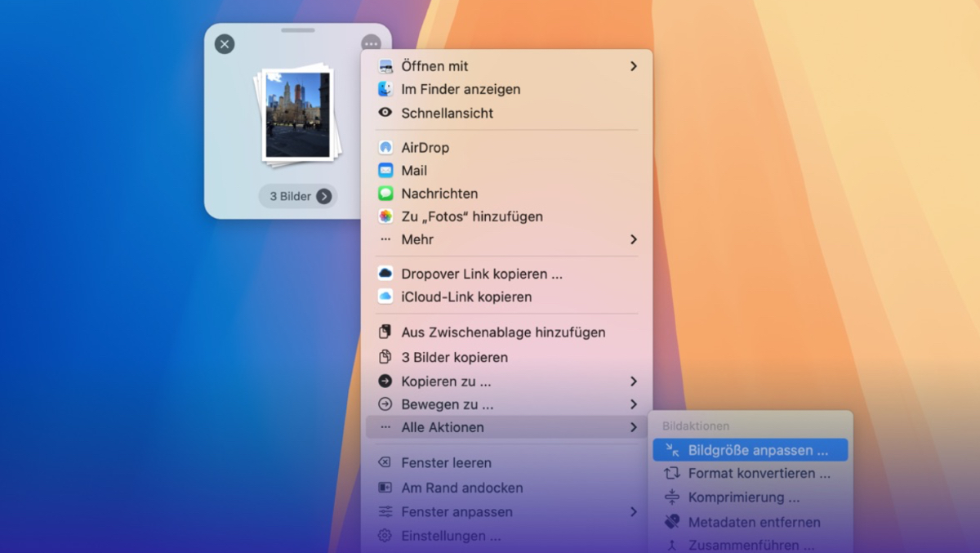This screenshot has width=980, height=553.
Task: Click the 3 Bilder pill button
Action: point(298,196)
